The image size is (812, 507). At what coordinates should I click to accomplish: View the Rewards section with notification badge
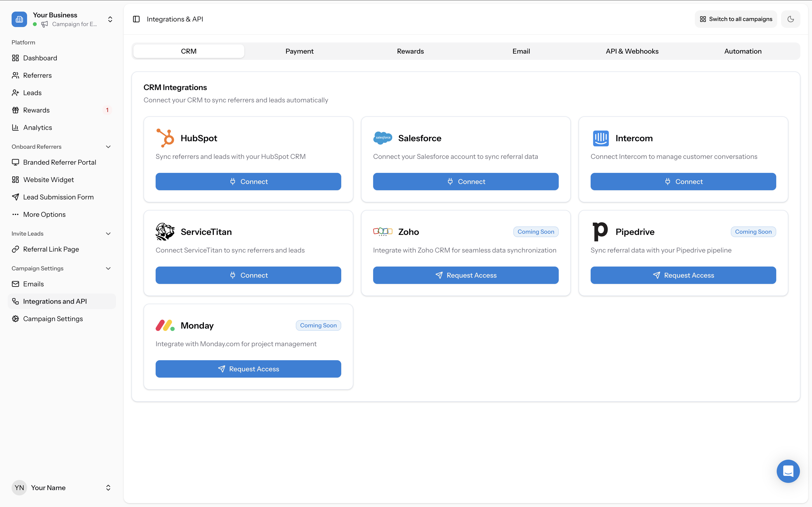click(37, 110)
